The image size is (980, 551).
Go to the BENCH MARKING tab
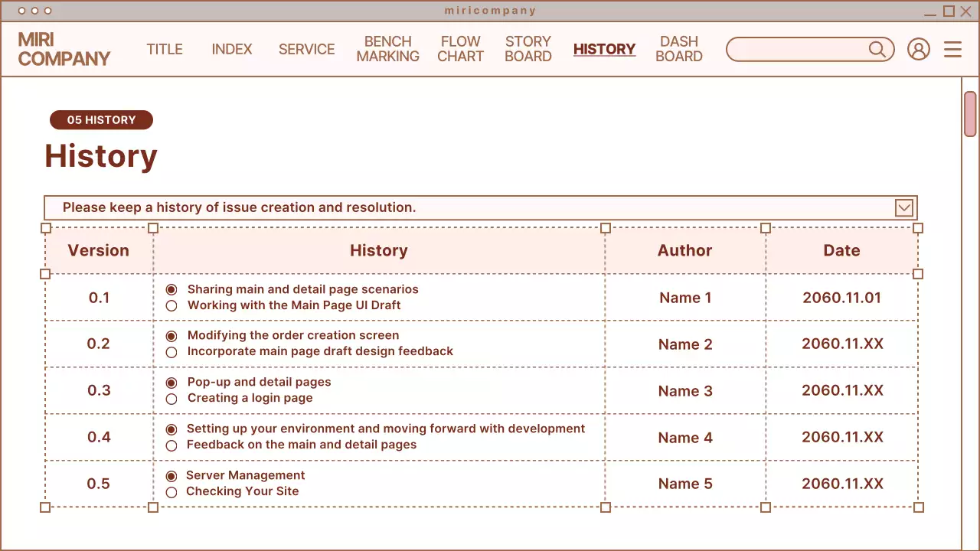coord(387,49)
